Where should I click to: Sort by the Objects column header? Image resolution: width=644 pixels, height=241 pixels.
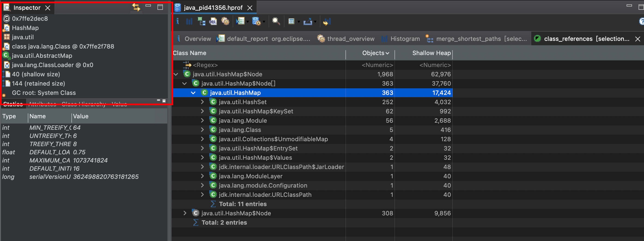tap(370, 53)
